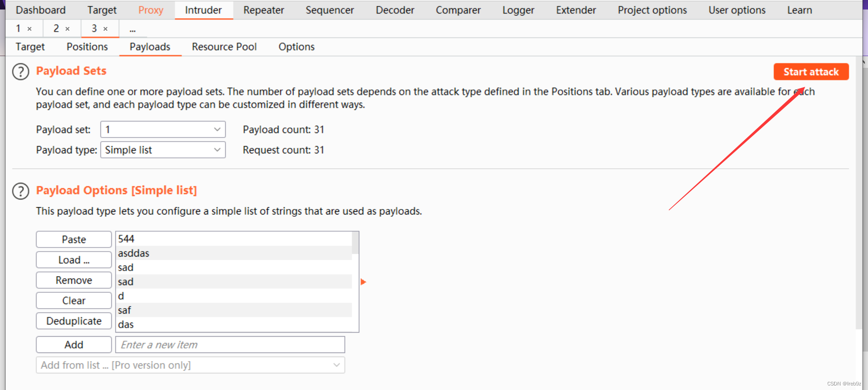Open the Resource Pool sub-tab
This screenshot has height=390, width=868.
224,47
